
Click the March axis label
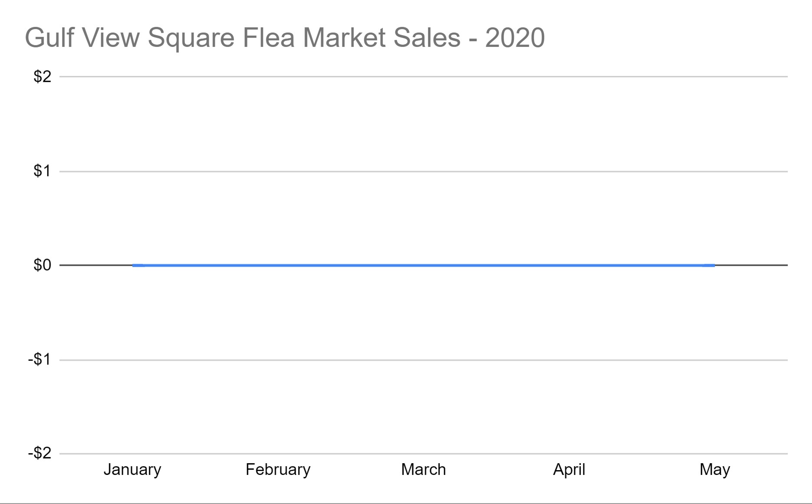click(x=424, y=470)
